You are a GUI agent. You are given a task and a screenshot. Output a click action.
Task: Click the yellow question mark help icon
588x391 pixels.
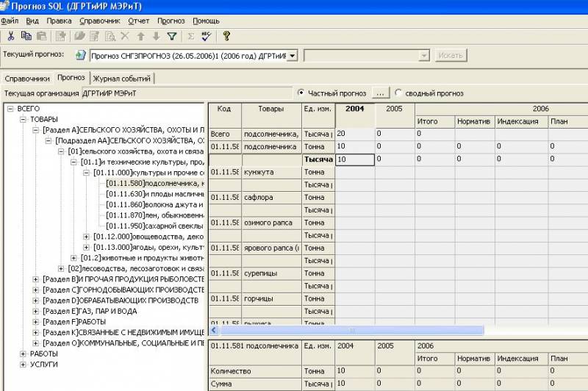pyautogui.click(x=226, y=36)
